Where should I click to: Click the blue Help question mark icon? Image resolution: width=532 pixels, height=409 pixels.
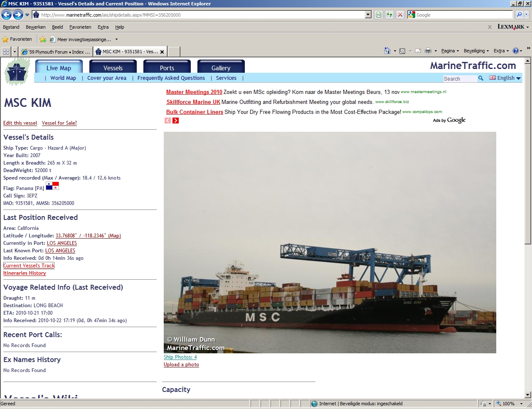(x=516, y=51)
